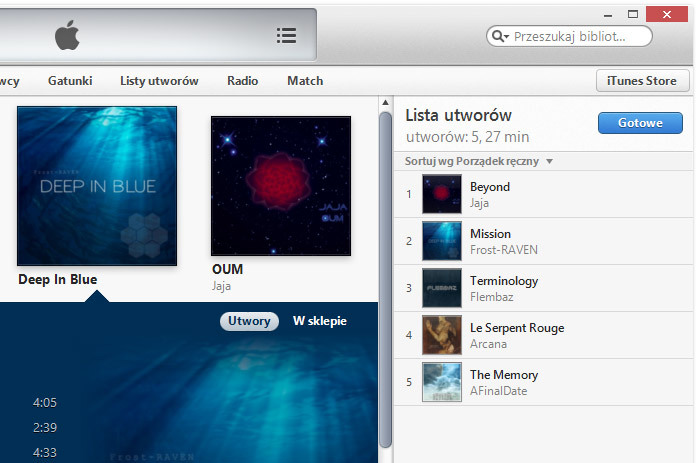Click the Jaja artist name under OUM
Image resolution: width=700 pixels, height=463 pixels.
(x=221, y=286)
